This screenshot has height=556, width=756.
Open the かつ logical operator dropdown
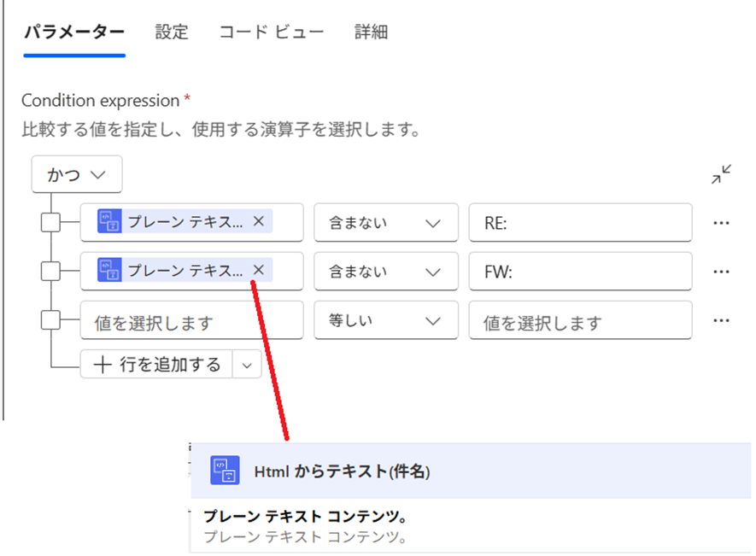(x=77, y=174)
